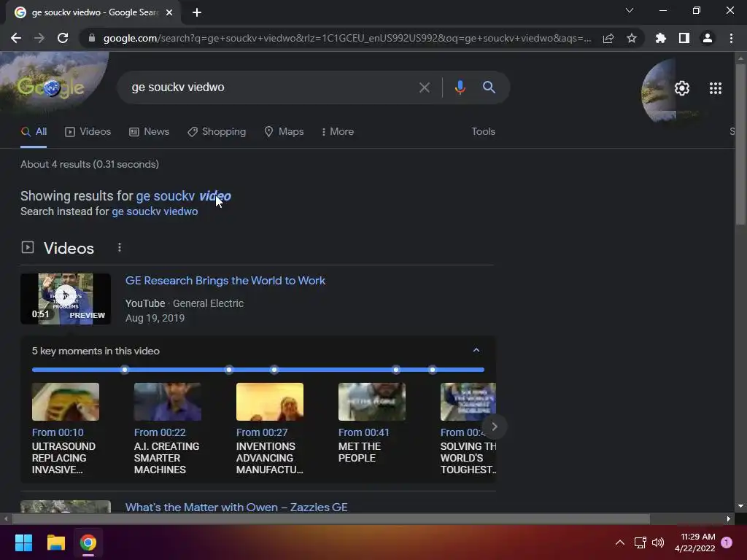The height and width of the screenshot is (560, 747).
Task: Open the Inventions Advancing Manufacturing thumbnail
Action: (x=270, y=402)
